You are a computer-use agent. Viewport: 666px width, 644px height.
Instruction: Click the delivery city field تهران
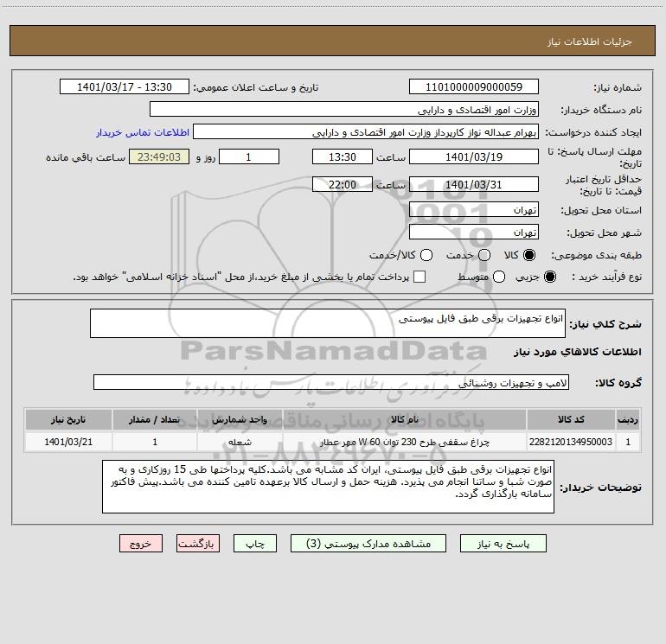[x=474, y=232]
